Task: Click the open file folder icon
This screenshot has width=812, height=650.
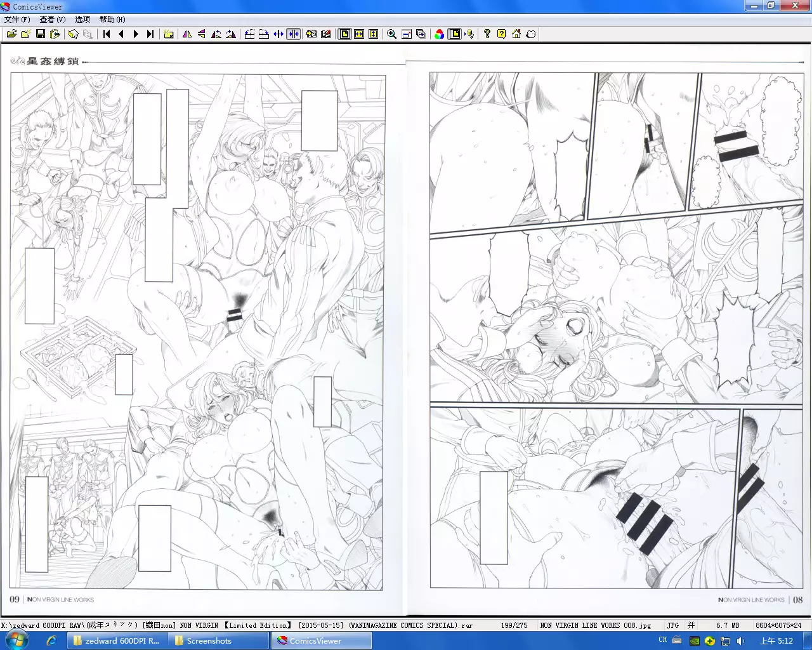Action: click(x=11, y=34)
